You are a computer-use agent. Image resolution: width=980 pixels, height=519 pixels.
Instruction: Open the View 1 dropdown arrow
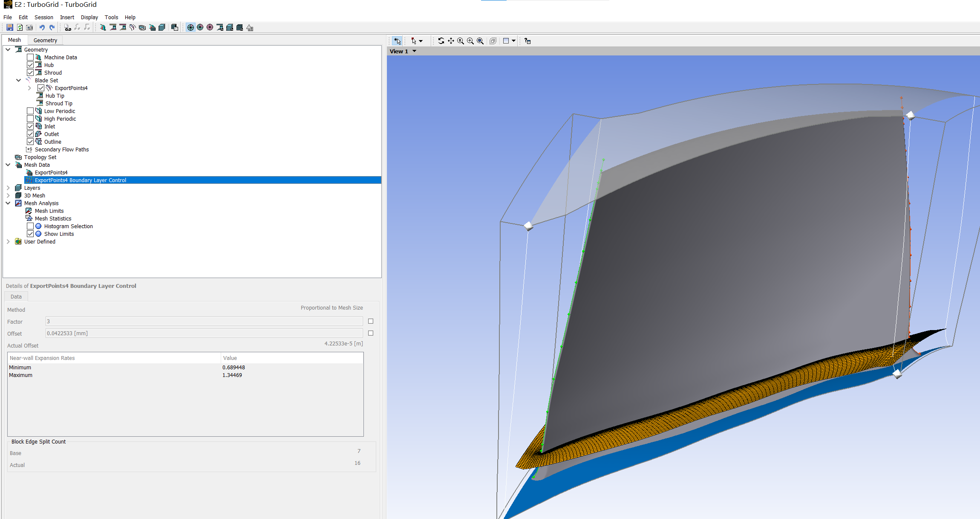tap(414, 51)
